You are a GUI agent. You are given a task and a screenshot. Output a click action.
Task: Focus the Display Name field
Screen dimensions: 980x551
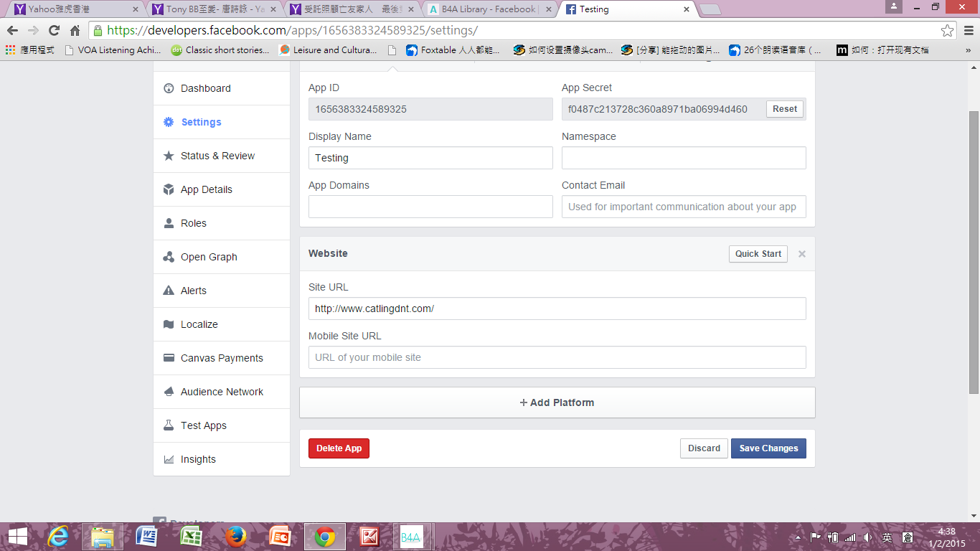pos(430,158)
